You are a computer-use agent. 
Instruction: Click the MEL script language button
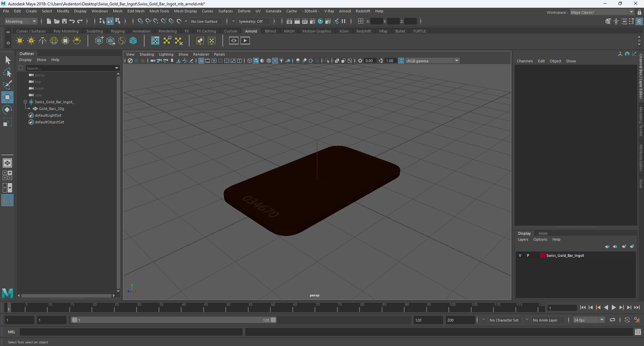point(12,332)
